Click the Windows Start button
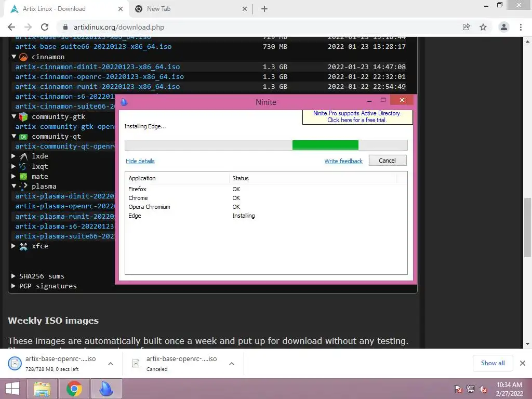Screen dimensions: 532x399 click(x=12, y=389)
